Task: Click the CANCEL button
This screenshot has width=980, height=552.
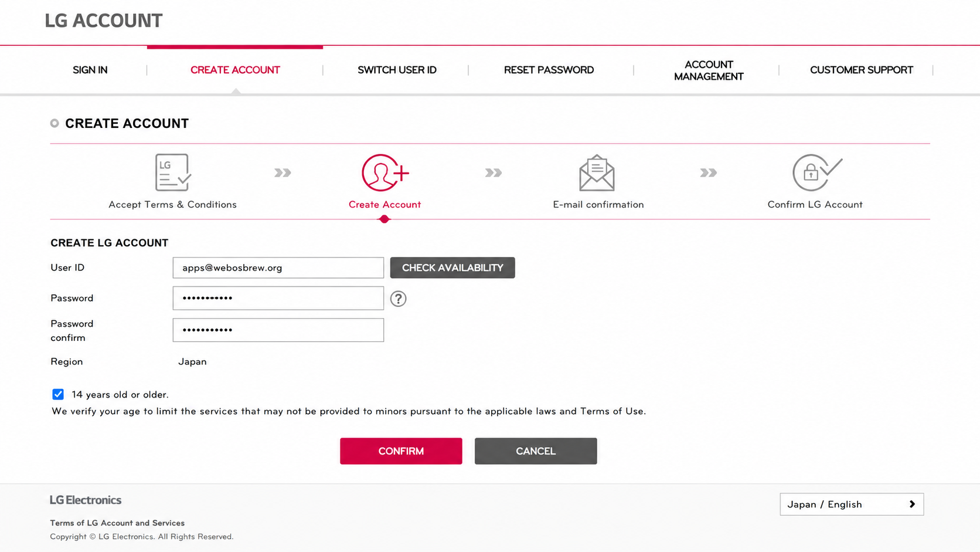Action: point(536,451)
